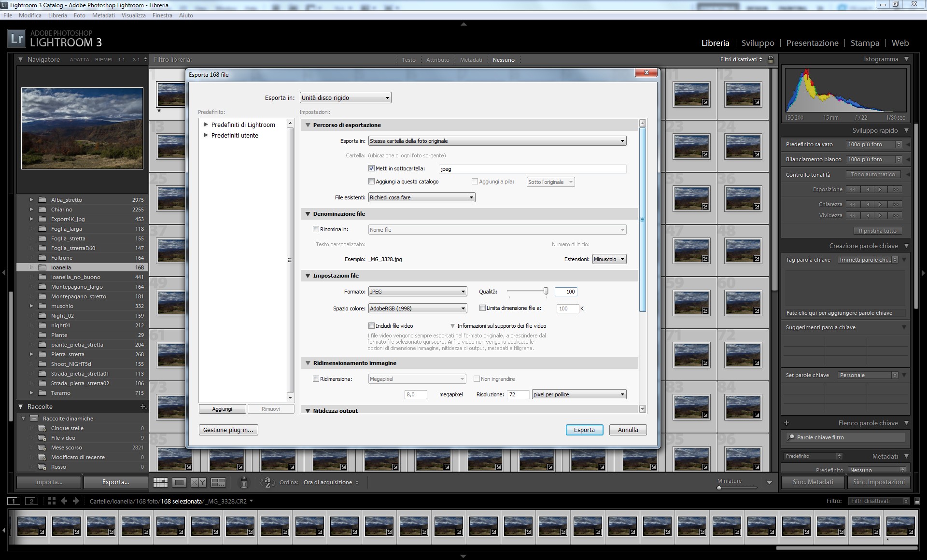927x560 pixels.
Task: Check Includi file video
Action: [371, 326]
